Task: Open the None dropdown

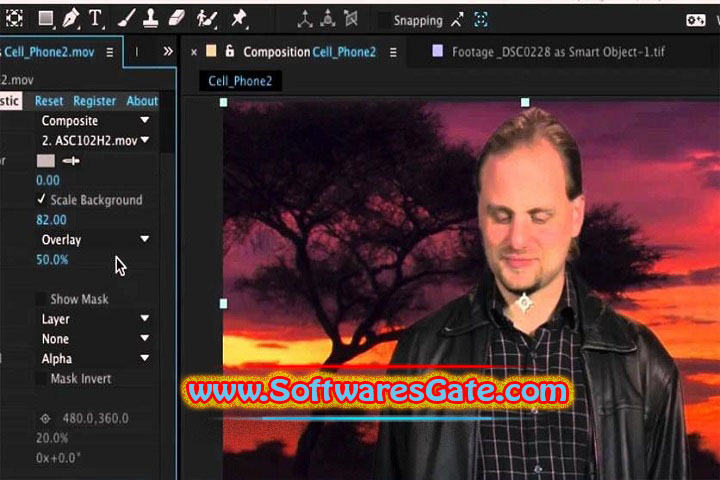Action: pos(95,339)
